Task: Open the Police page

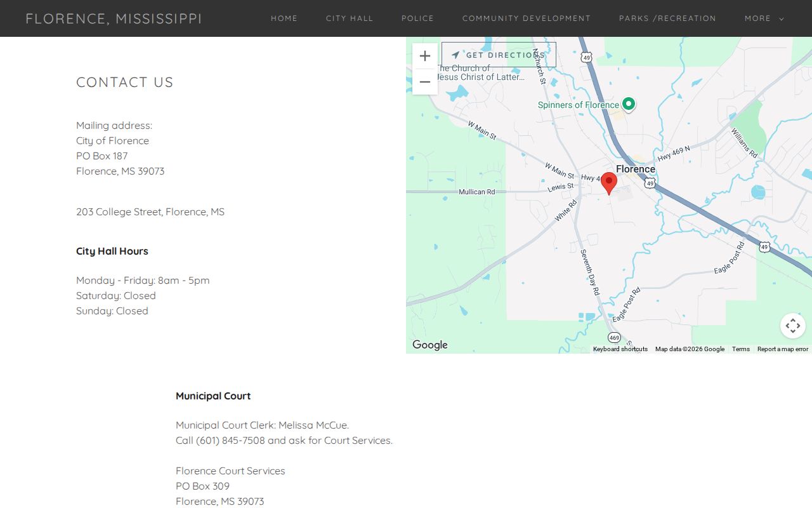Action: (x=418, y=18)
